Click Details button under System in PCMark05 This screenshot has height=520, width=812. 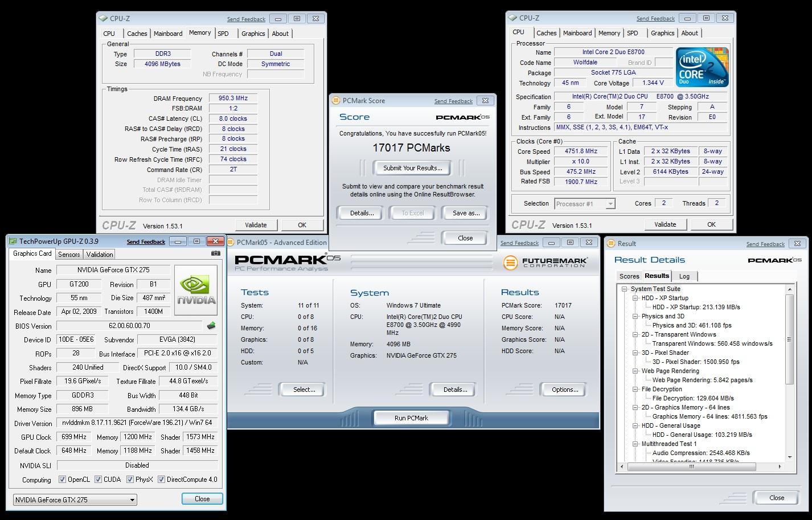coord(454,390)
